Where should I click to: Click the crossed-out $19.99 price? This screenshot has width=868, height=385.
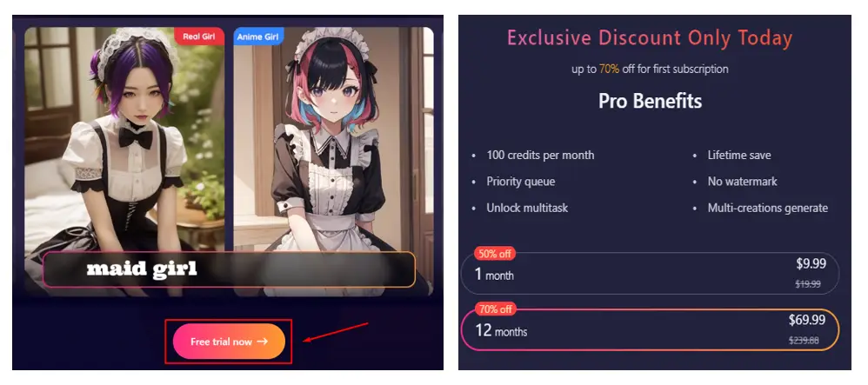point(808,284)
